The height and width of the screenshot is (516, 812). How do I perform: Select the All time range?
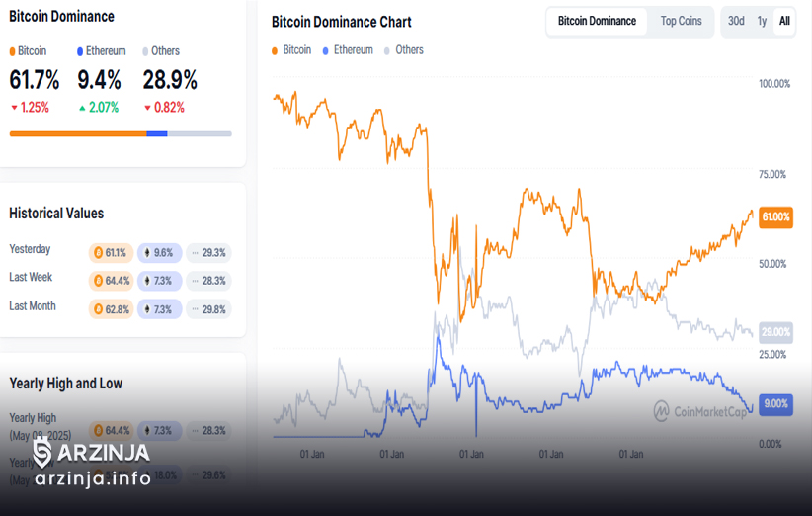(x=784, y=21)
